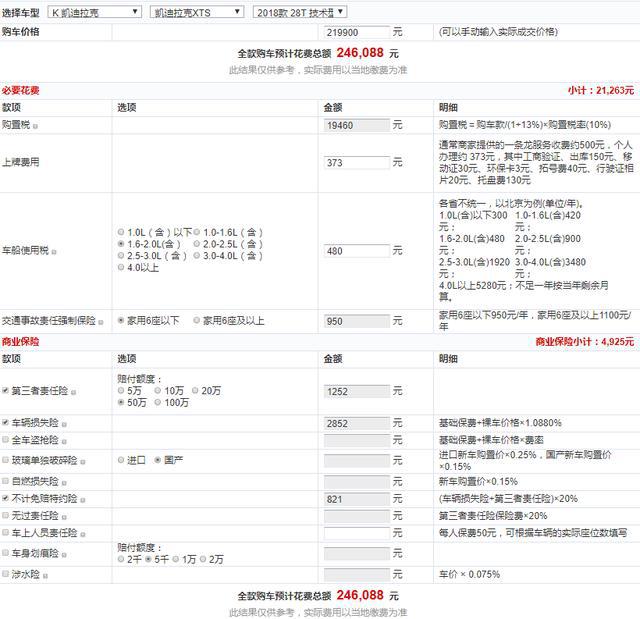This screenshot has width=640, height=619.
Task: Click info icon next to 车身划痕险
Action: (64, 555)
